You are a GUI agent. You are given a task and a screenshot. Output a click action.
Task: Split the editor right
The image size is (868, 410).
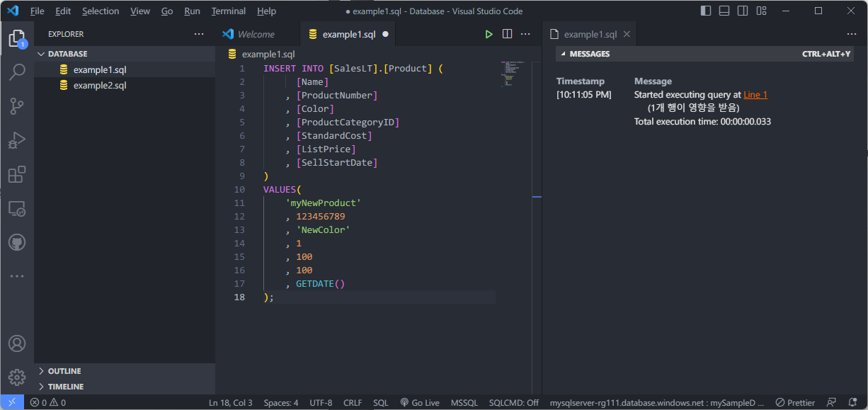(x=507, y=34)
